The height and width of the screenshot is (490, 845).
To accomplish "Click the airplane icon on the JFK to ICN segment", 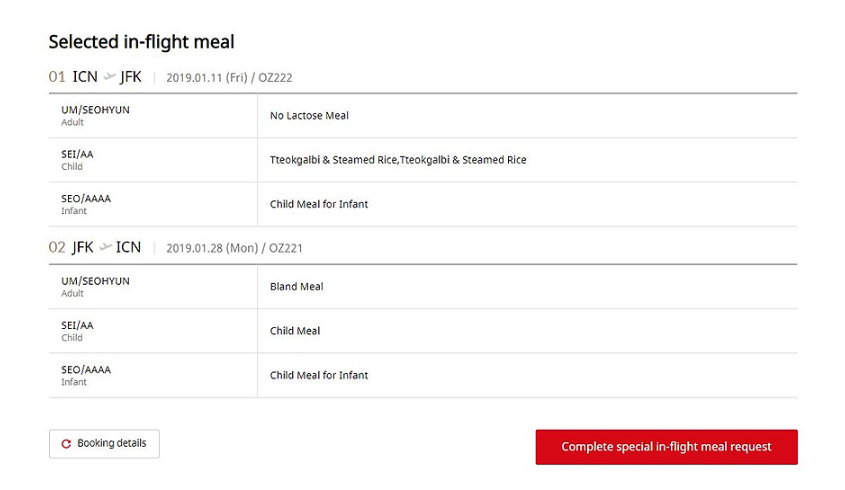I will pos(106,248).
